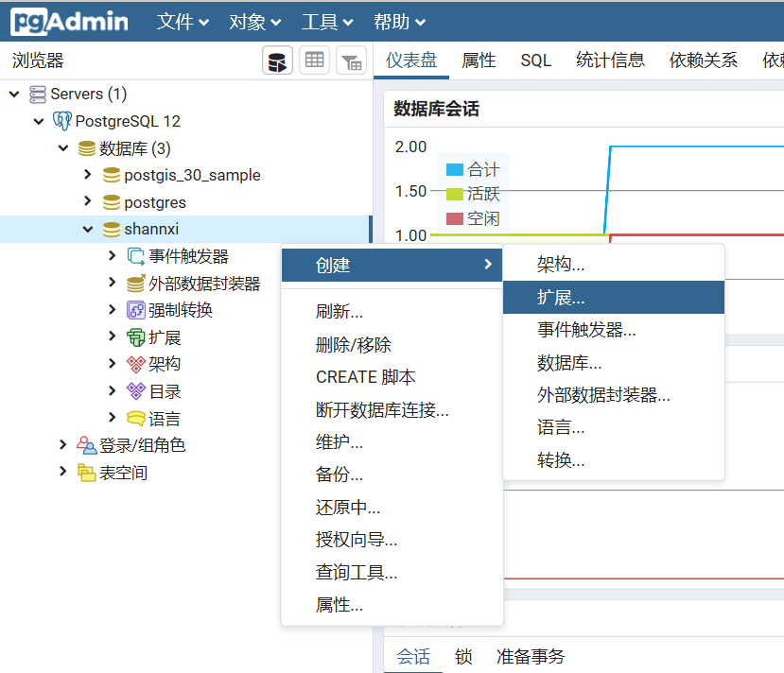Choose 数据库... in the submenu
The image size is (784, 673).
(614, 363)
